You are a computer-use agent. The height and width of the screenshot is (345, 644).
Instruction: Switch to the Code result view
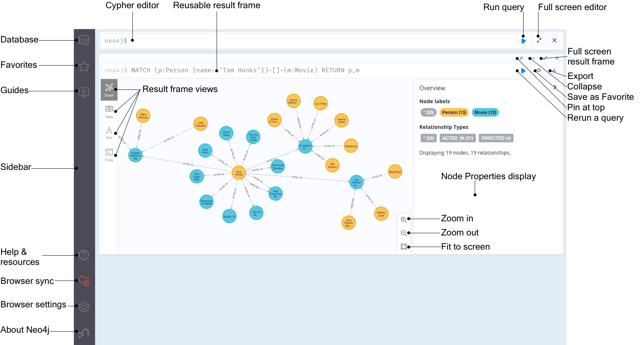click(x=109, y=155)
